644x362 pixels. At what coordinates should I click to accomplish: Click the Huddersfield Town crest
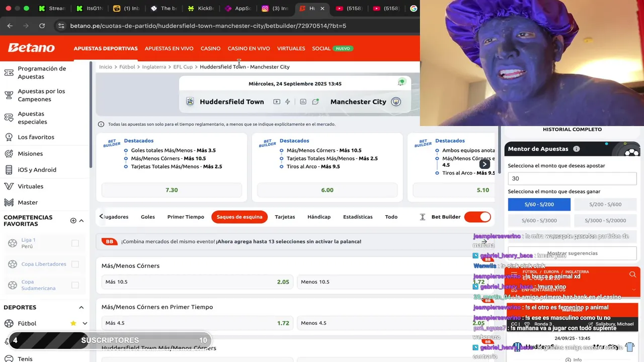190,102
